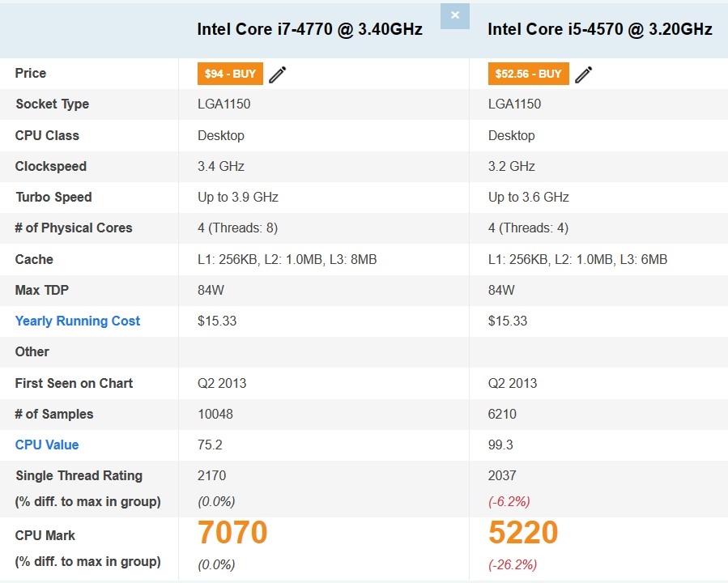This screenshot has height=583, width=728.
Task: Click the 99.3 CPU value cell
Action: [x=500, y=445]
